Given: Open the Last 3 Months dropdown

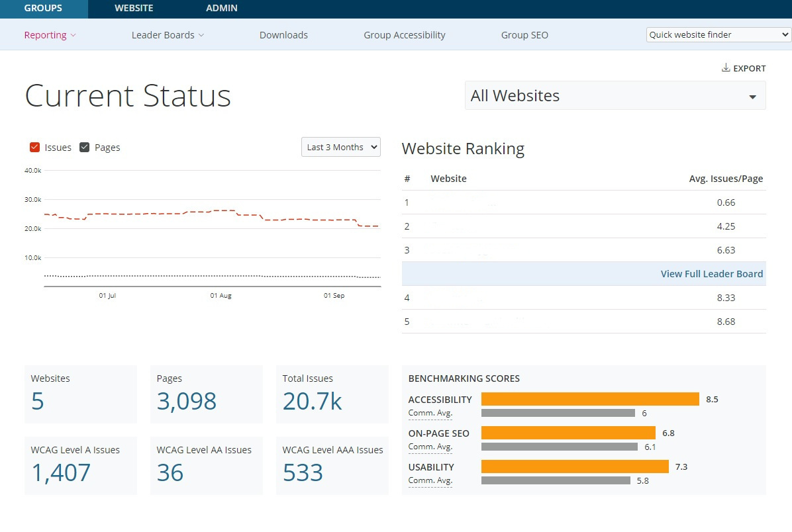Looking at the screenshot, I should [340, 147].
